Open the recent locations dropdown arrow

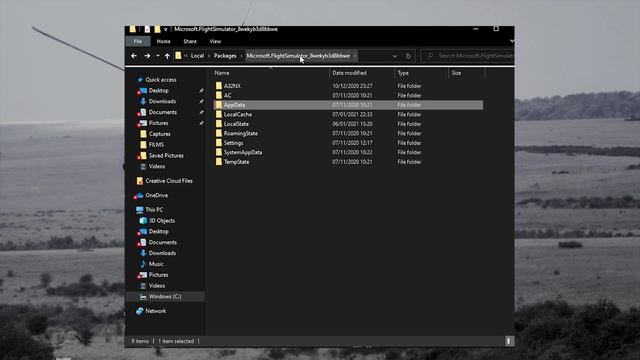pos(158,56)
